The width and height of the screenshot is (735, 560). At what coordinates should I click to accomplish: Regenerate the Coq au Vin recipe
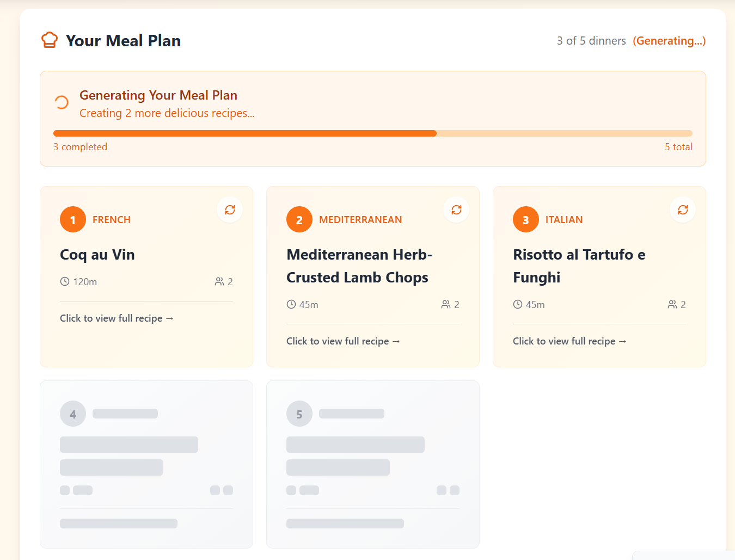coord(230,210)
